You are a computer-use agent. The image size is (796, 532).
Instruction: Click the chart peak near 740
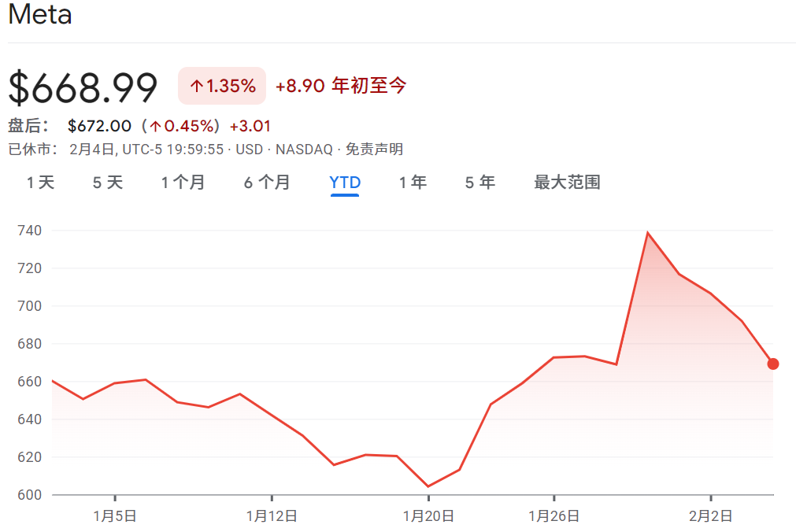[x=647, y=232]
